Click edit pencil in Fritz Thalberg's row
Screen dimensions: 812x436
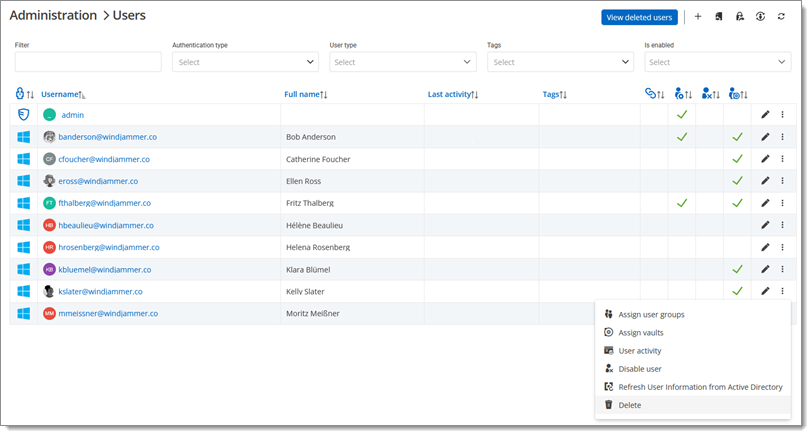point(765,203)
